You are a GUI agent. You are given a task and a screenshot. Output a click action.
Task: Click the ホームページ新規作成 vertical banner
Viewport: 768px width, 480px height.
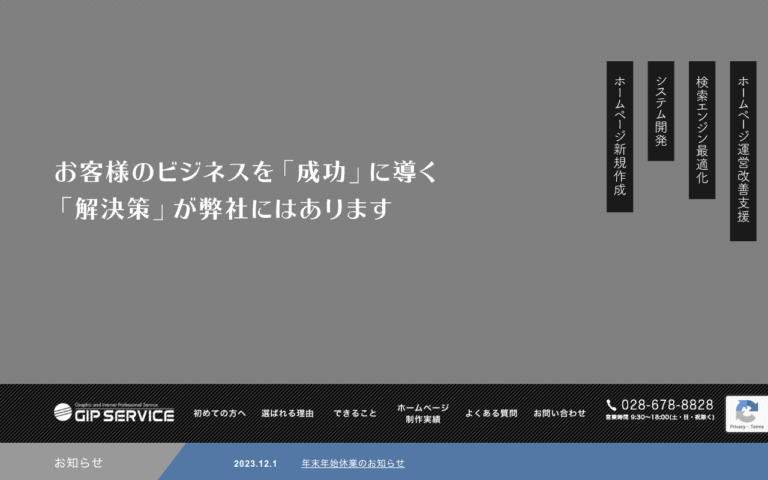(x=620, y=136)
